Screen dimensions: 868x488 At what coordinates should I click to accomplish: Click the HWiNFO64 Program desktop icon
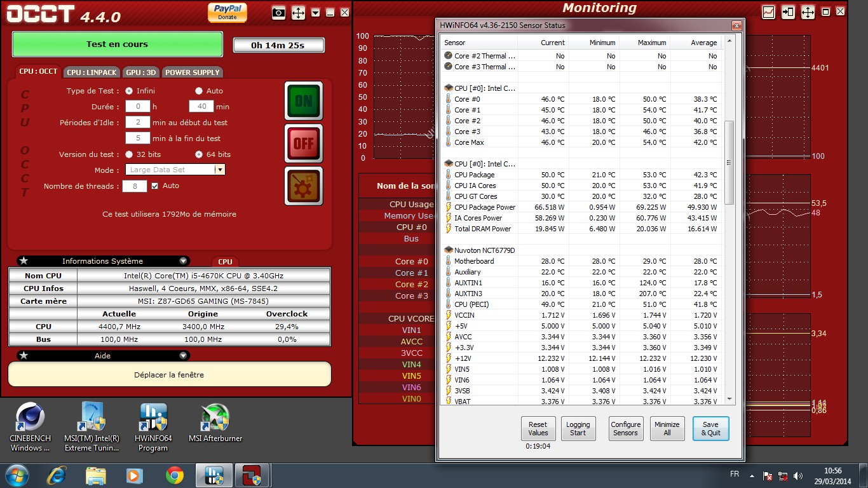coord(153,426)
